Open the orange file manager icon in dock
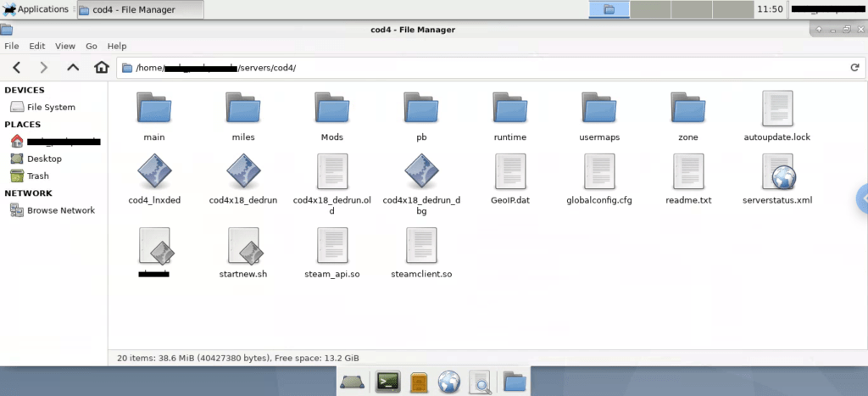Viewport: 868px width, 396px height. (419, 382)
